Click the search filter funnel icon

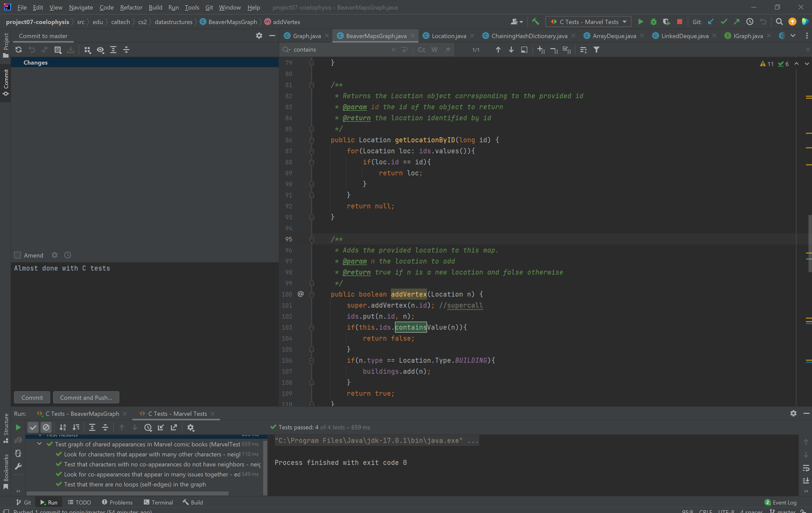(596, 50)
